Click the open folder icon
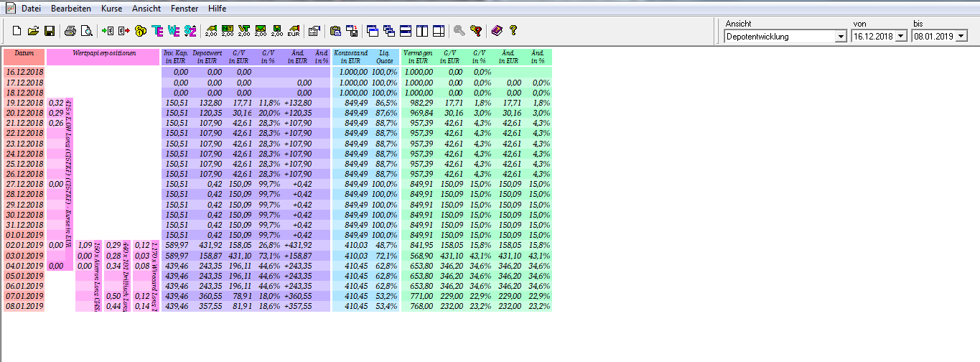The height and width of the screenshot is (362, 980). tap(33, 31)
